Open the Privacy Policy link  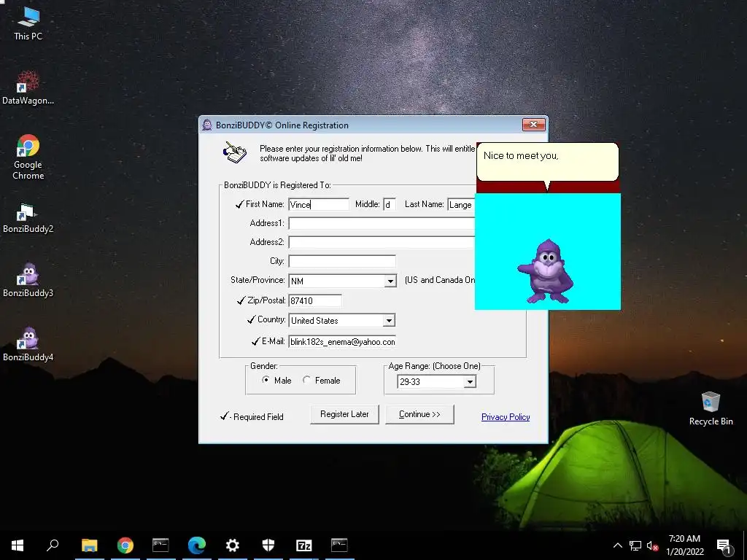pos(506,416)
